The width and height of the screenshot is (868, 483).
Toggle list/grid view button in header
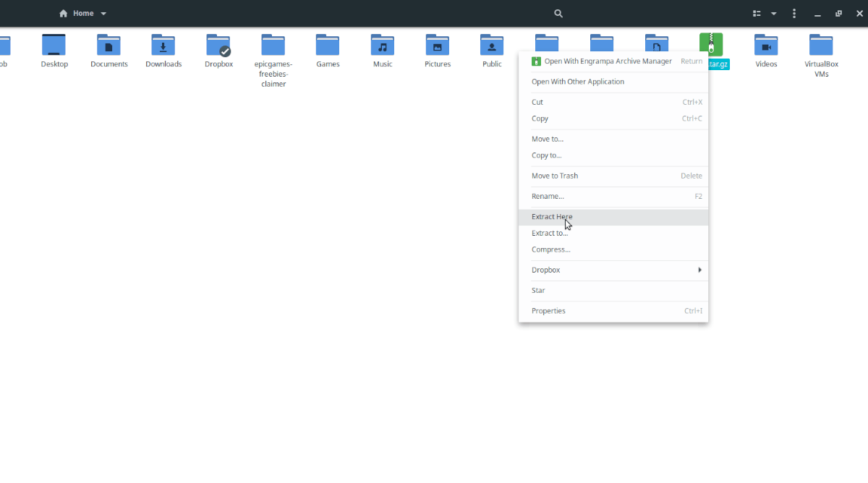pyautogui.click(x=757, y=14)
